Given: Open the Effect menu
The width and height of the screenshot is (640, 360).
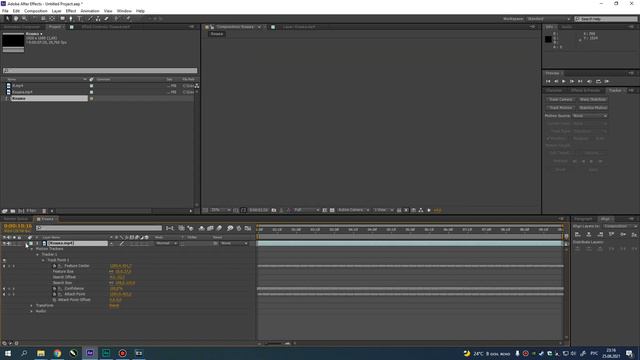Looking at the screenshot, I should pyautogui.click(x=71, y=11).
